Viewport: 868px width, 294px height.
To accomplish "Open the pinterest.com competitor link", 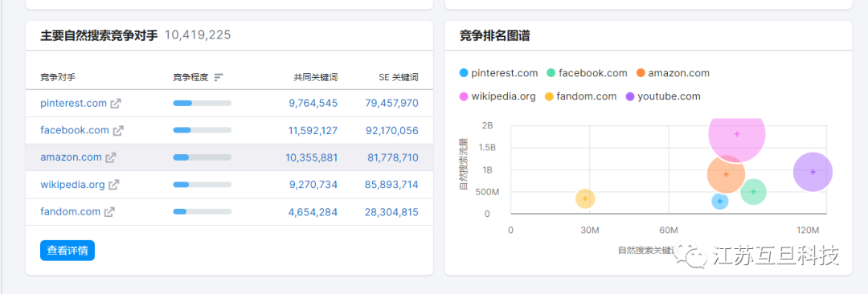I will point(74,103).
